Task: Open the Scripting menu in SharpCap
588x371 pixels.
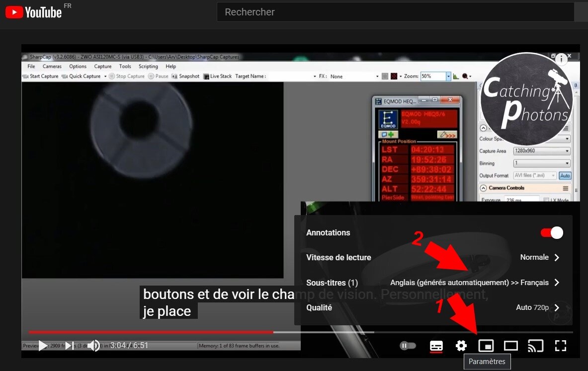Action: point(148,67)
